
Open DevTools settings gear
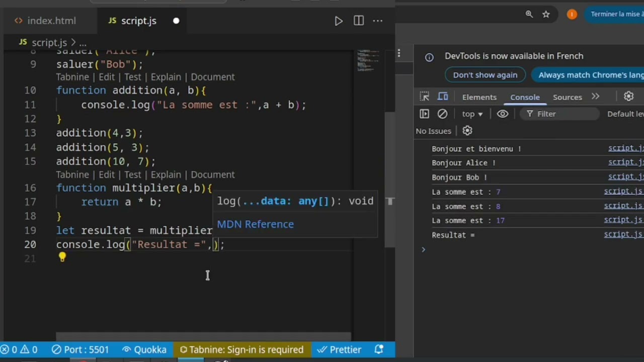coord(628,97)
